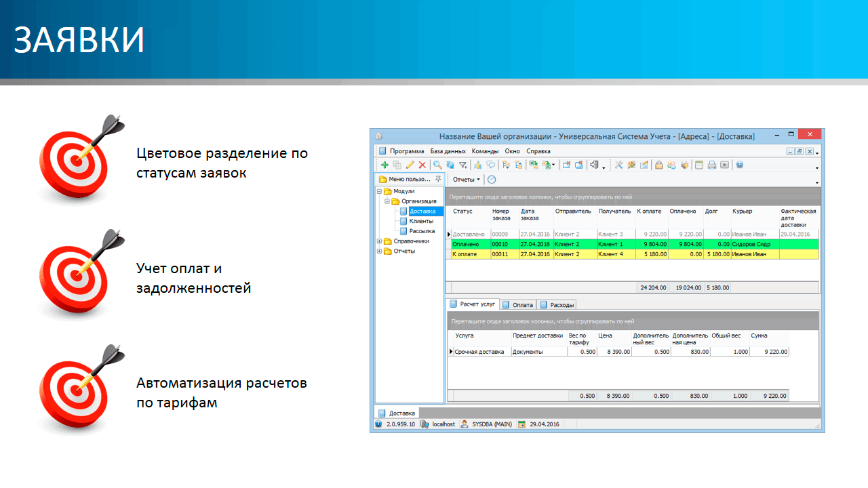Viewport: 868px width, 488px height.
Task: Click the calendar grid icon in the toolbar
Action: pyautogui.click(x=698, y=165)
